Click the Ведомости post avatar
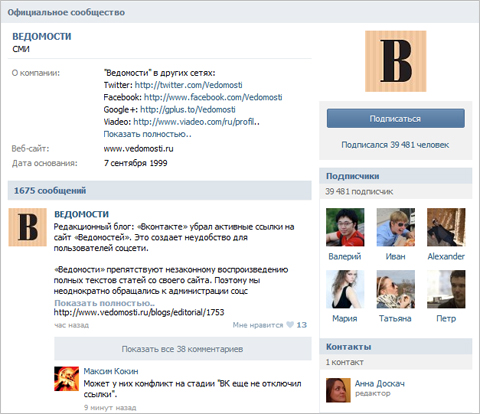This screenshot has height=414, width=480. (x=27, y=227)
